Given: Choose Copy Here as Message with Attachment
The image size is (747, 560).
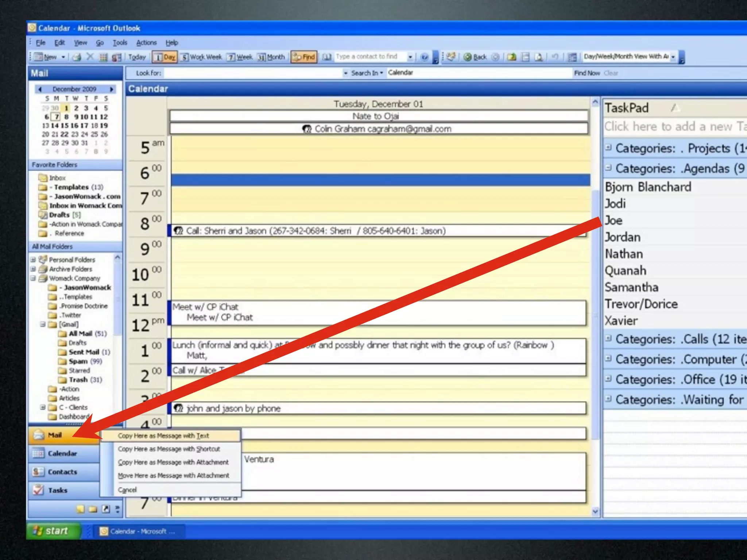Looking at the screenshot, I should coord(173,462).
